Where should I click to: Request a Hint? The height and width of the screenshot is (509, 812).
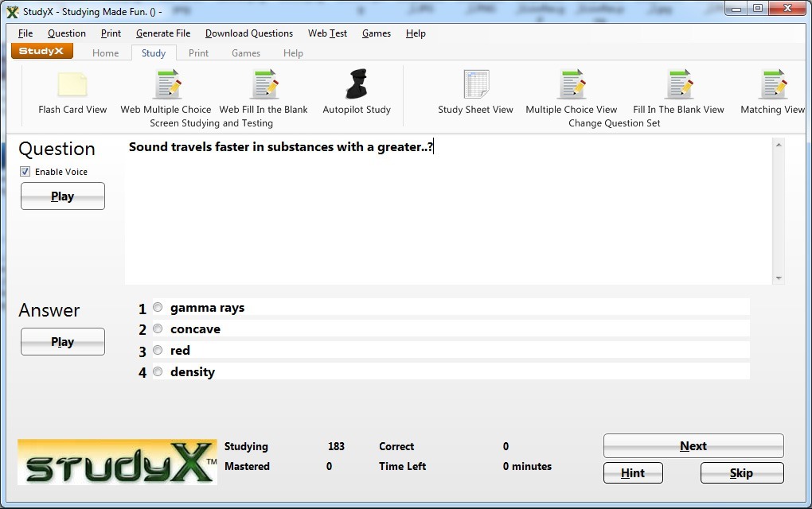pyautogui.click(x=633, y=472)
